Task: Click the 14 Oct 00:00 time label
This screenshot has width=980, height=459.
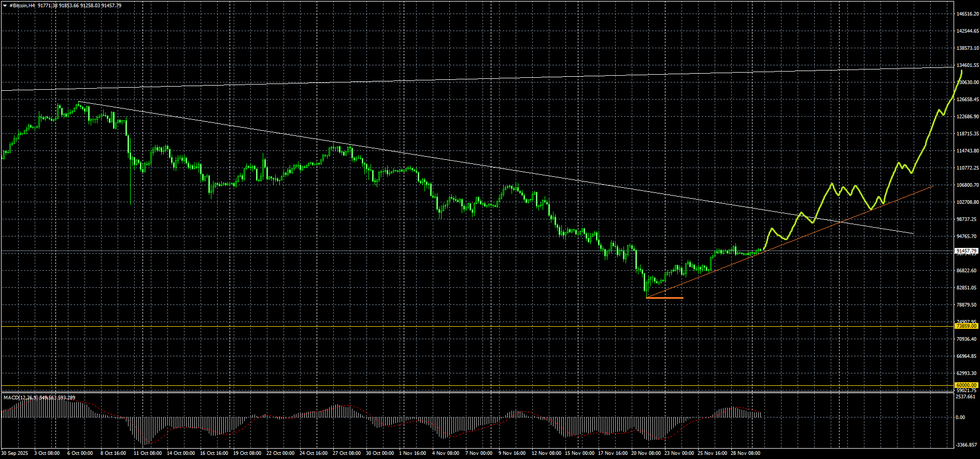Action: 182,453
